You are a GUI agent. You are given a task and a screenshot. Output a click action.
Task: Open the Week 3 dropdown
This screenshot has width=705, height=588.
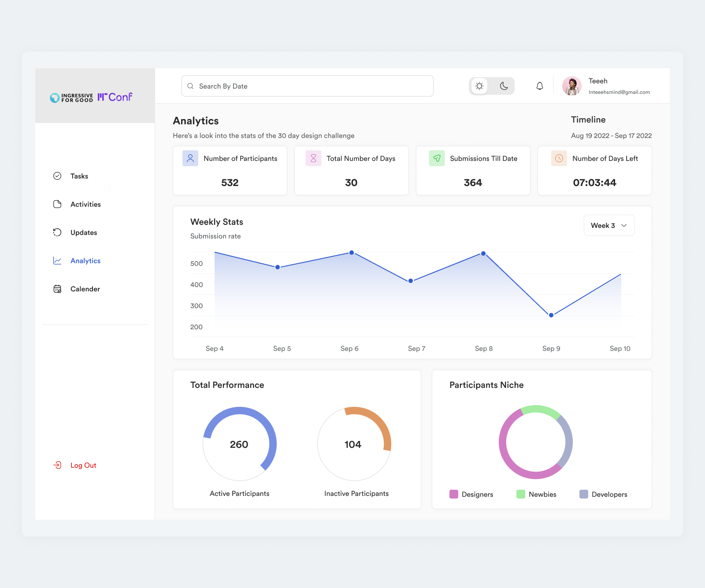coord(609,225)
